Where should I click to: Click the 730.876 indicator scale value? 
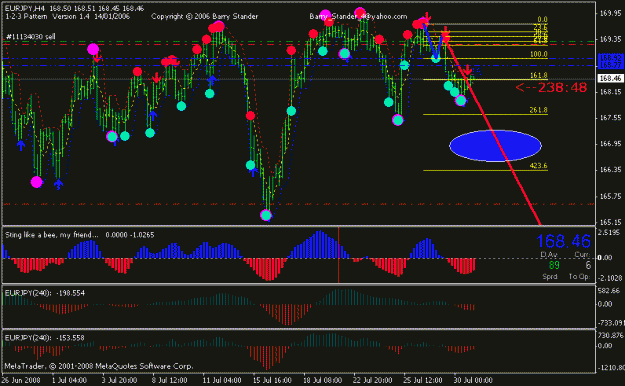(x=610, y=336)
